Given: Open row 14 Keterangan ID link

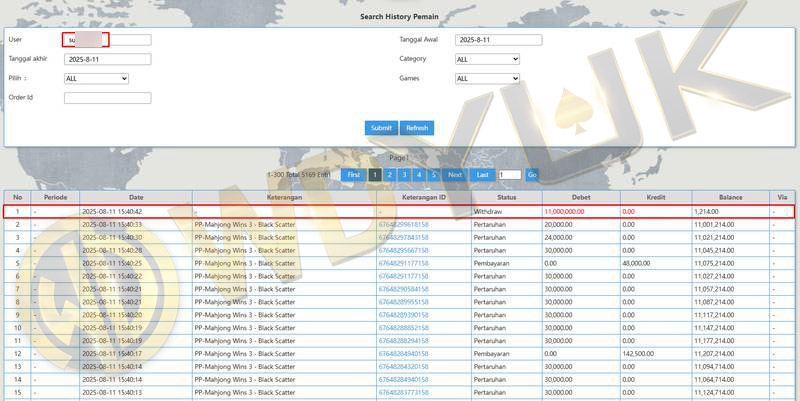Looking at the screenshot, I should [404, 380].
